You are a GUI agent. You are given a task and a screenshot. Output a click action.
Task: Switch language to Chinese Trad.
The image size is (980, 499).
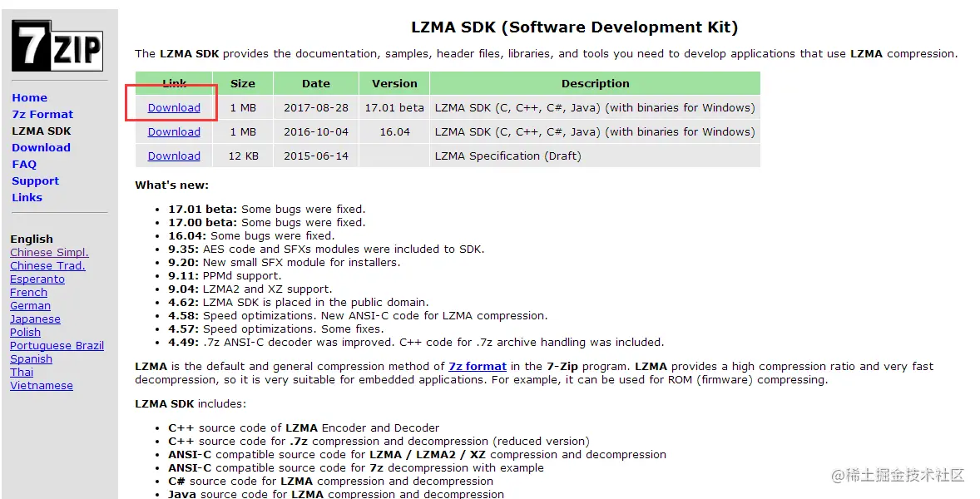(x=47, y=266)
